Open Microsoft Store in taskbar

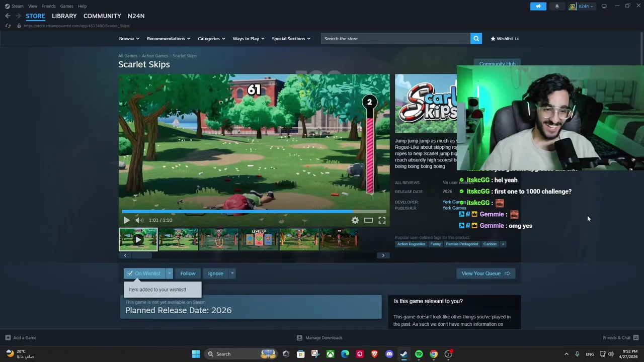[300, 354]
